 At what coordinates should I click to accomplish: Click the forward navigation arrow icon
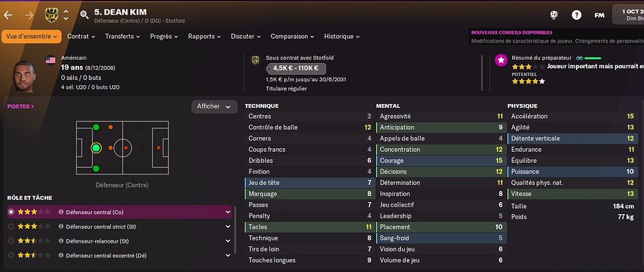29,15
